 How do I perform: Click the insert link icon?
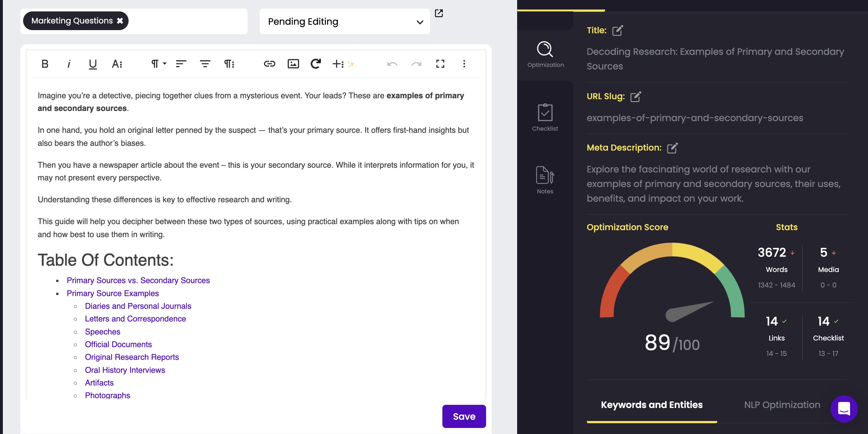point(269,64)
